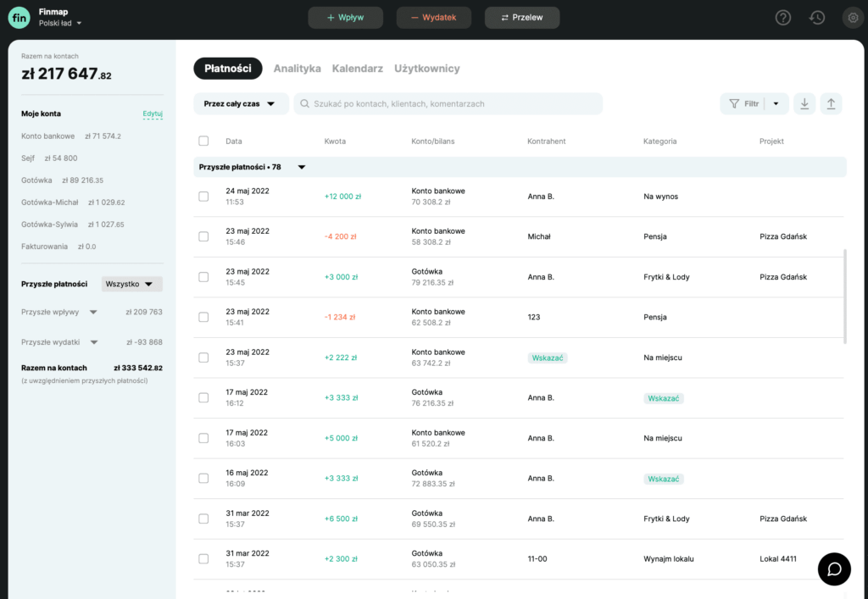Click the − Wydatek button

coord(433,18)
